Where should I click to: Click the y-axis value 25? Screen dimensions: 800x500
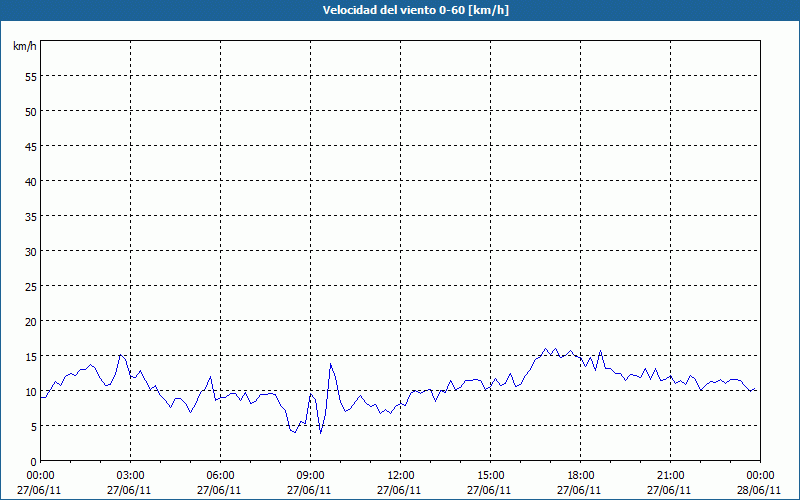pyautogui.click(x=31, y=287)
